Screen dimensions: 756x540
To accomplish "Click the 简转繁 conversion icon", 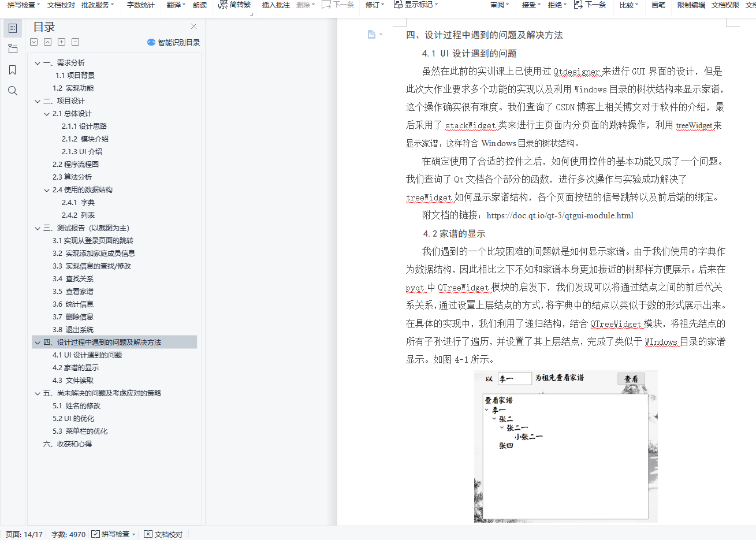I will click(x=223, y=5).
